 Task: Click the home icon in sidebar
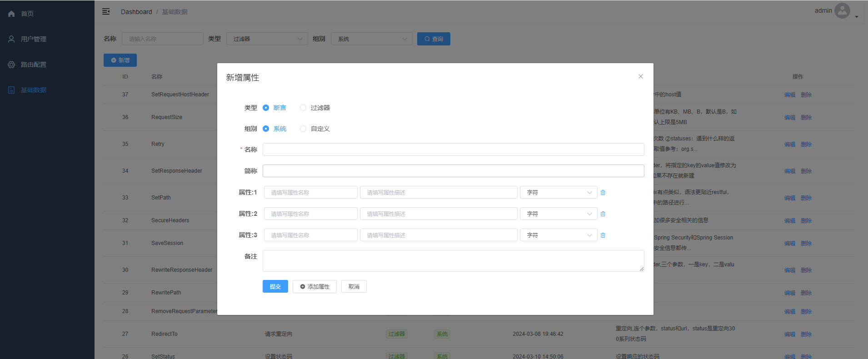pyautogui.click(x=11, y=14)
